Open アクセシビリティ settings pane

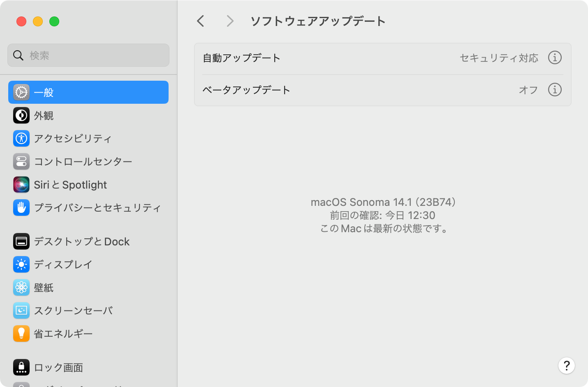pyautogui.click(x=88, y=138)
